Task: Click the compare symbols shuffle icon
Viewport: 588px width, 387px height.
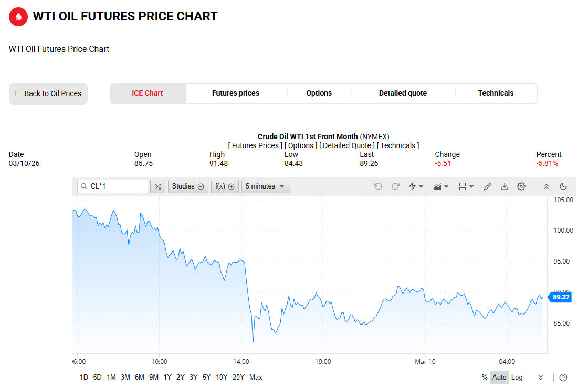Action: [157, 186]
